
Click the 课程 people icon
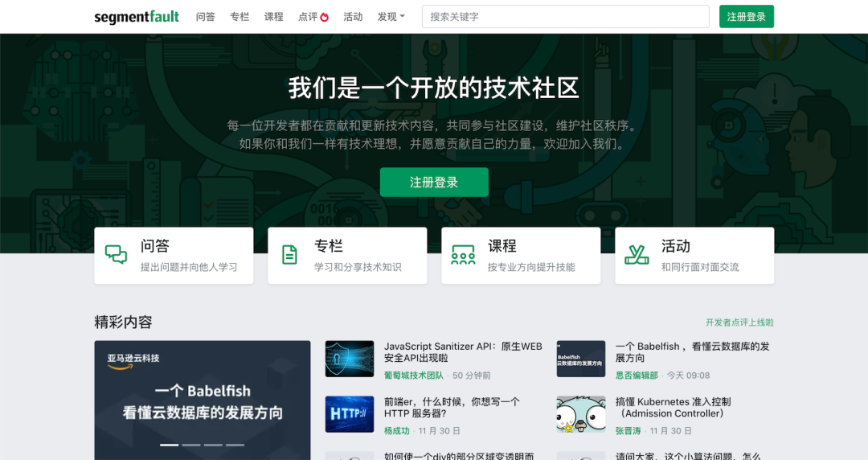464,255
